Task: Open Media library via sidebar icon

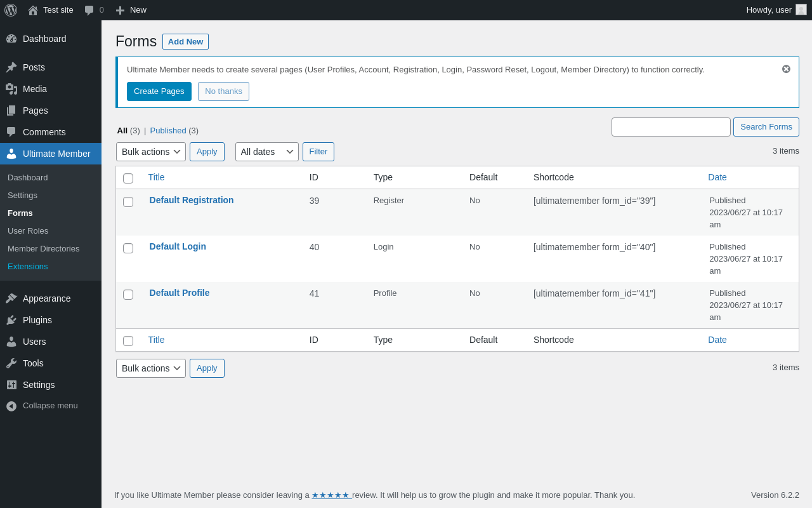Action: [x=11, y=89]
